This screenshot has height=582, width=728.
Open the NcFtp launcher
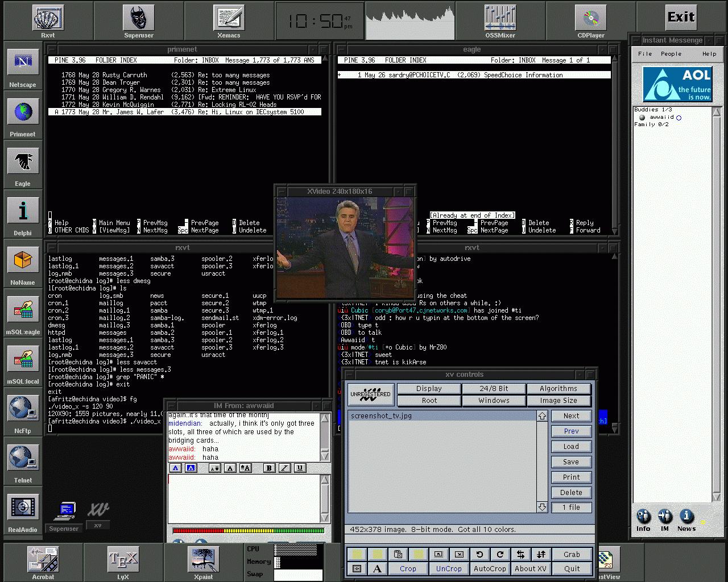pos(23,409)
